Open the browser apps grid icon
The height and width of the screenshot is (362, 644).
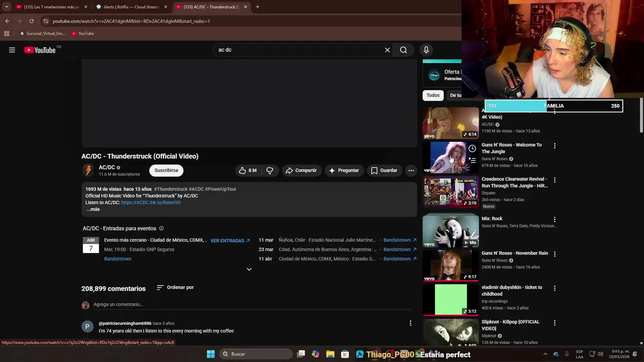(x=7, y=34)
